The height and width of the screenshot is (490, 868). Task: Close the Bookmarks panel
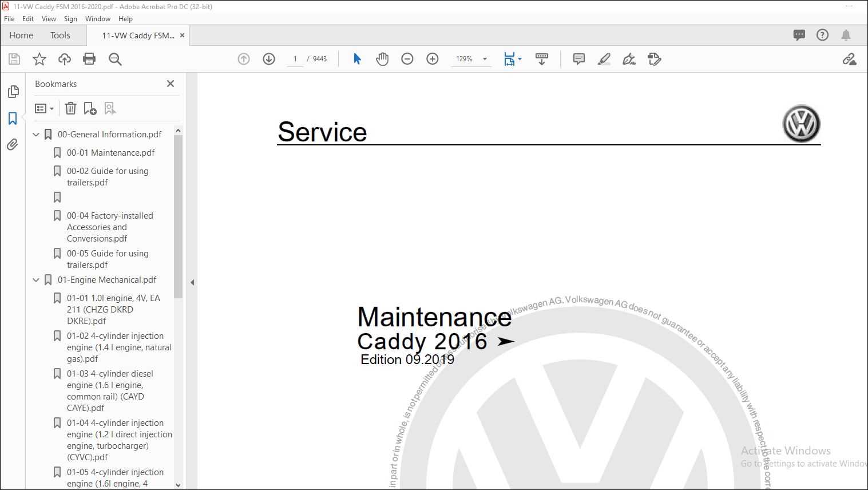pos(171,84)
